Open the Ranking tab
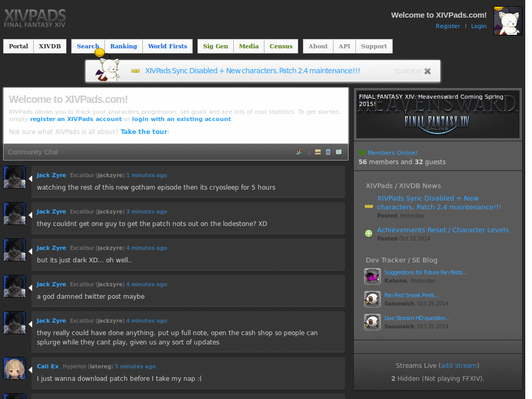Viewport: 532px width, 399px height. 124,46
